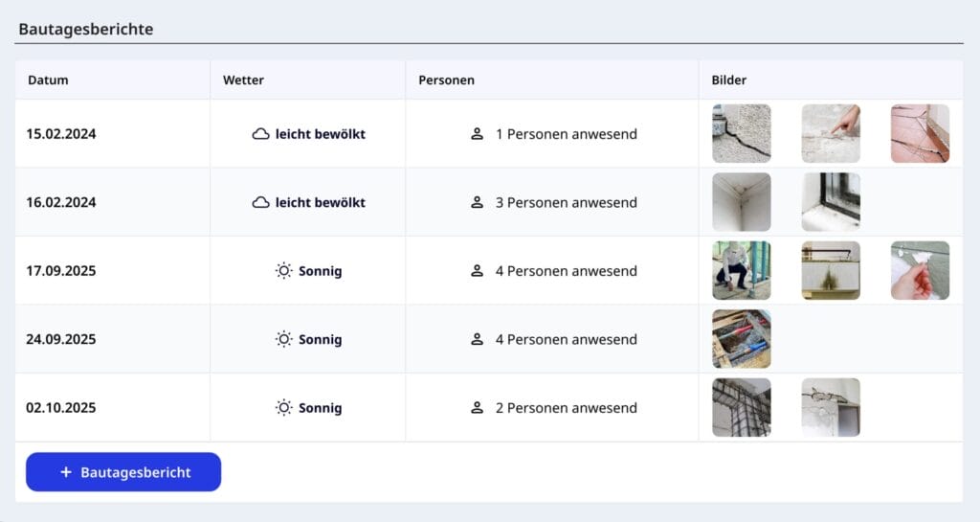The image size is (980, 522).
Task: Click the cloud icon in the 15.02.2024 row
Action: click(260, 134)
